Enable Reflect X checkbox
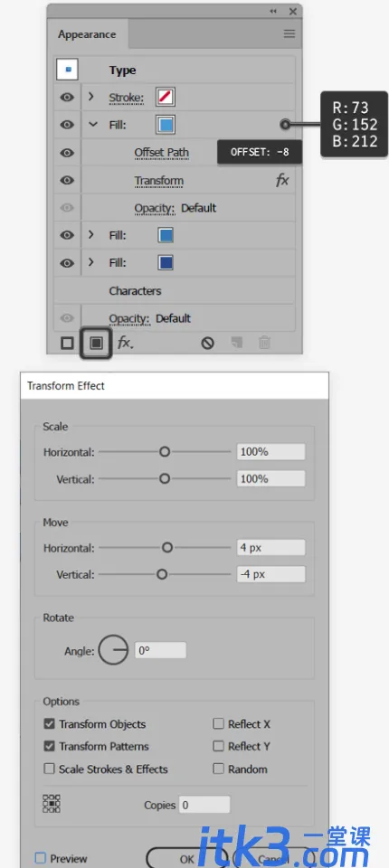389x868 pixels. click(x=218, y=724)
